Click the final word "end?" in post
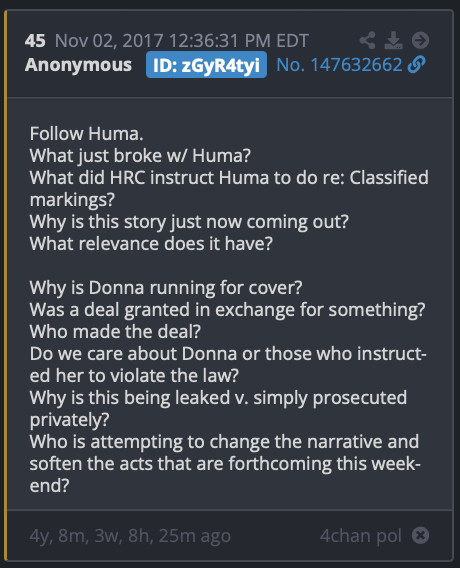The image size is (460, 568). pyautogui.click(x=49, y=485)
